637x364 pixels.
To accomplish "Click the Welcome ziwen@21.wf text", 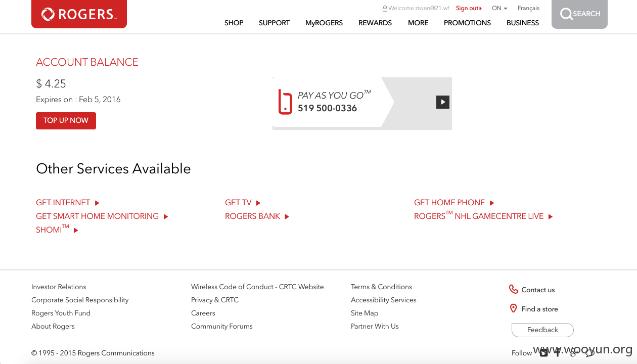I will 419,8.
